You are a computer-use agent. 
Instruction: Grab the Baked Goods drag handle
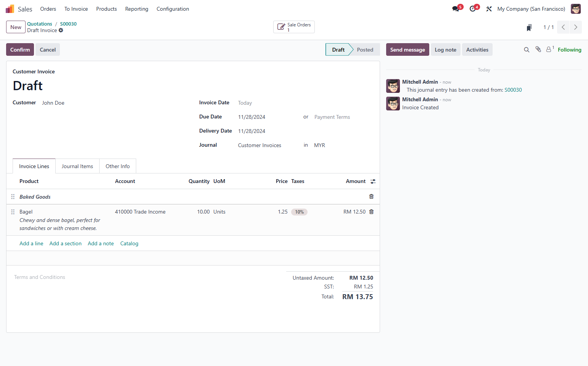pyautogui.click(x=13, y=196)
